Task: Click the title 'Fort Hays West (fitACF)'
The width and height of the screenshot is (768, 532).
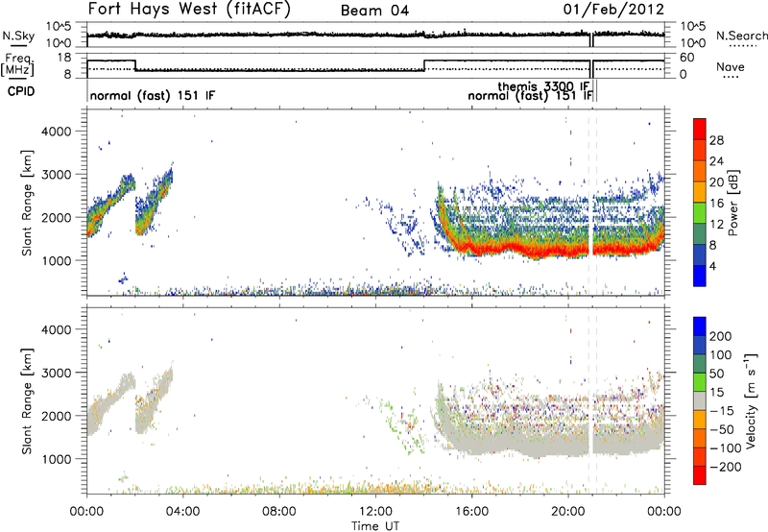Action: pos(189,9)
